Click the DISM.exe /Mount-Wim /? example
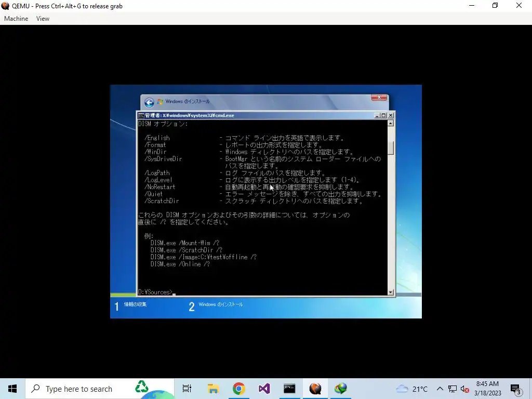The width and height of the screenshot is (532, 399). pyautogui.click(x=185, y=243)
